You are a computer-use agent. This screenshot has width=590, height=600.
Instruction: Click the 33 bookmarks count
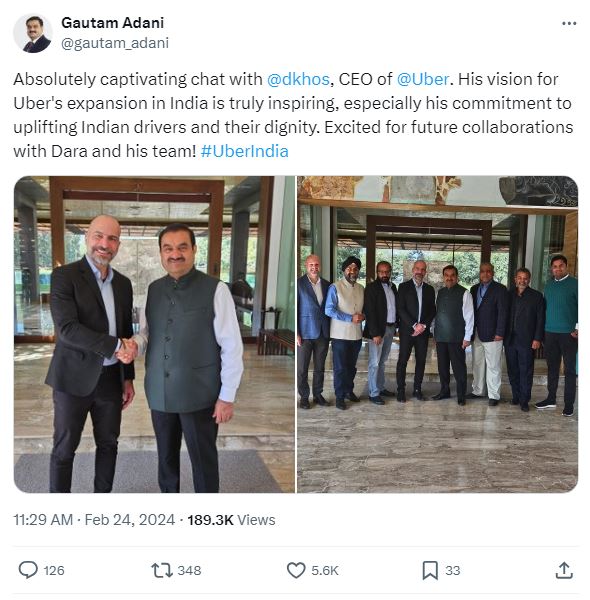pyautogui.click(x=452, y=570)
